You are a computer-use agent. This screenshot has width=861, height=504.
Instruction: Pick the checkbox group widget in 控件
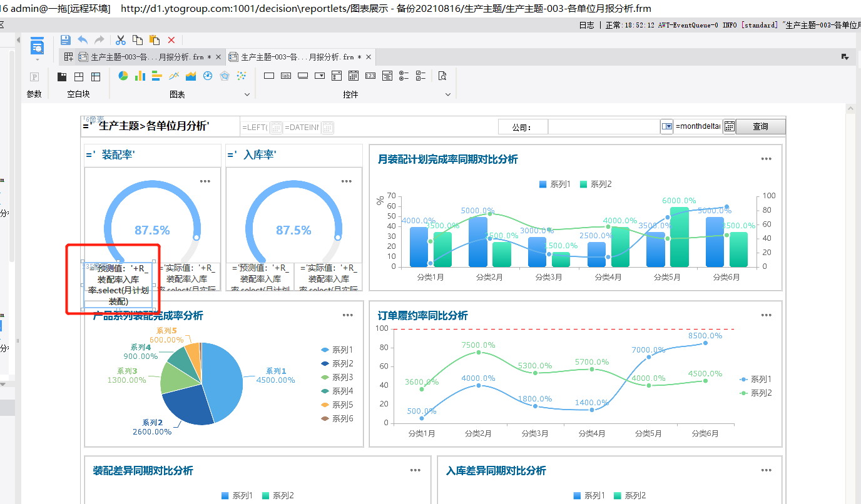coord(421,76)
